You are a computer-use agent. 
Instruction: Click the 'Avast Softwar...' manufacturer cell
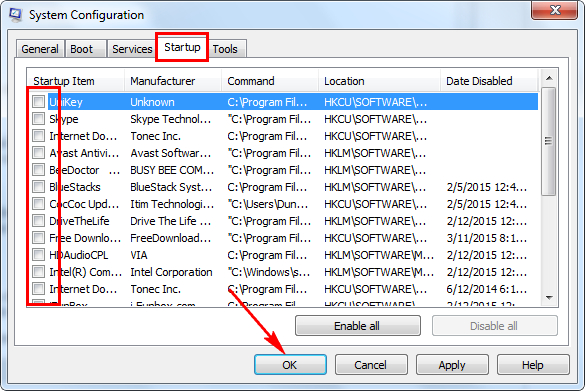[x=171, y=153]
